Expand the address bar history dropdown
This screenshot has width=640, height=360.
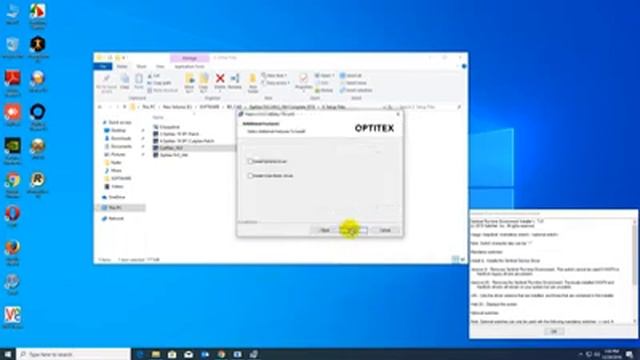[384, 107]
